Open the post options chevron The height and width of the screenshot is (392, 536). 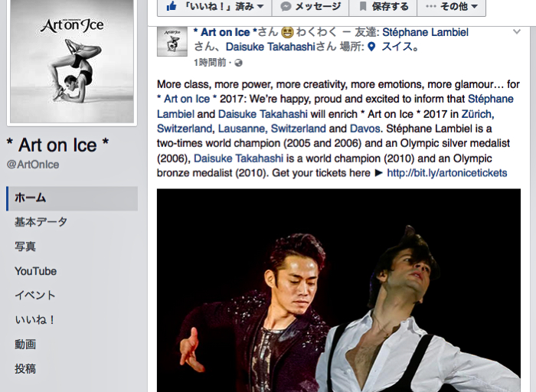[517, 32]
